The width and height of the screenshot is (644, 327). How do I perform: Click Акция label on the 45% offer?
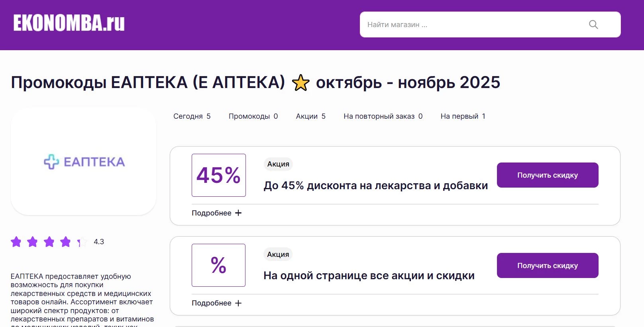[278, 164]
